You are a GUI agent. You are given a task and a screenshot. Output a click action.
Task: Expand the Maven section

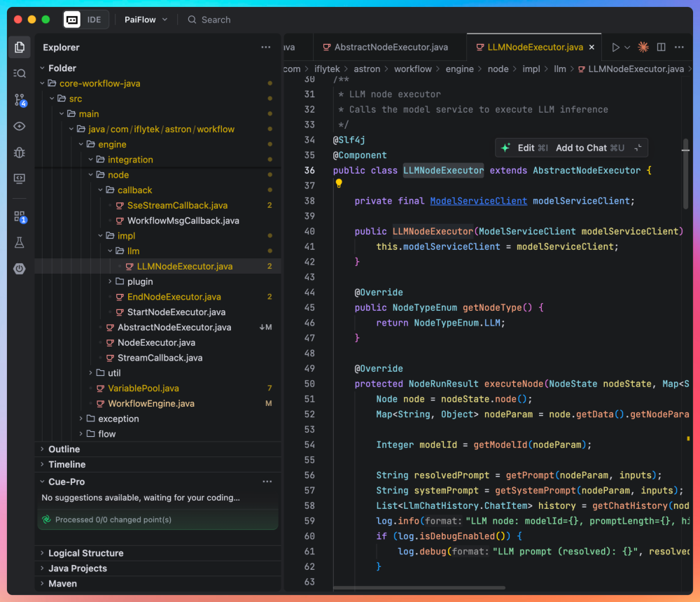pyautogui.click(x=63, y=584)
